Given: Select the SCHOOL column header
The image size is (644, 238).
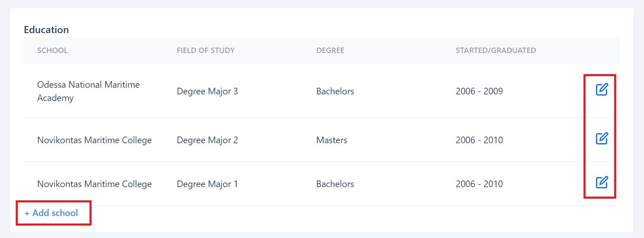Looking at the screenshot, I should point(52,50).
